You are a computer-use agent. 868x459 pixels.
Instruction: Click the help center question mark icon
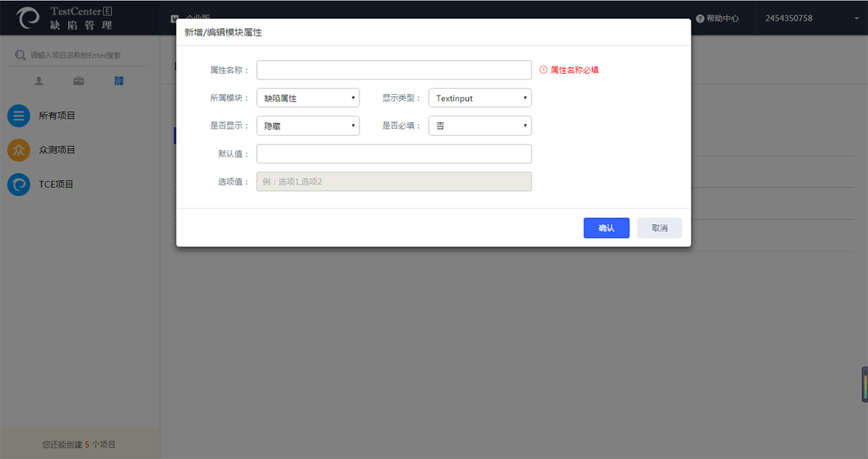click(x=699, y=18)
